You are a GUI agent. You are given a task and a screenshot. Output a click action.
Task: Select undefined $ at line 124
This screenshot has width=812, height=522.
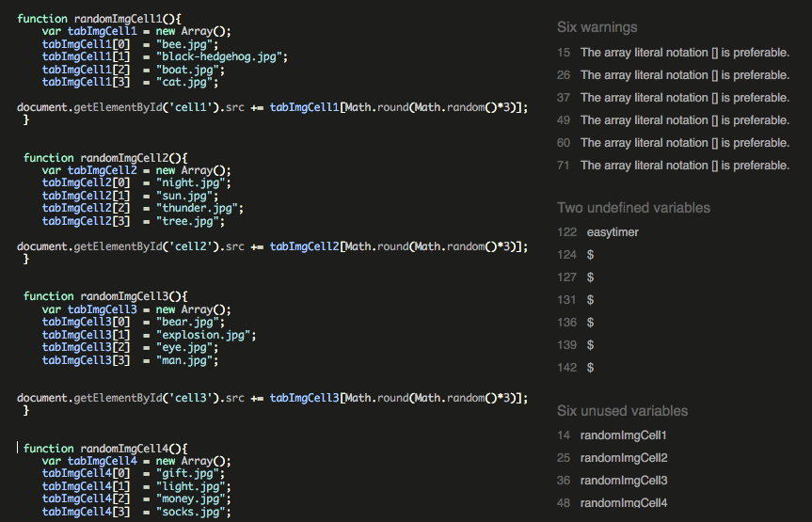pos(576,255)
